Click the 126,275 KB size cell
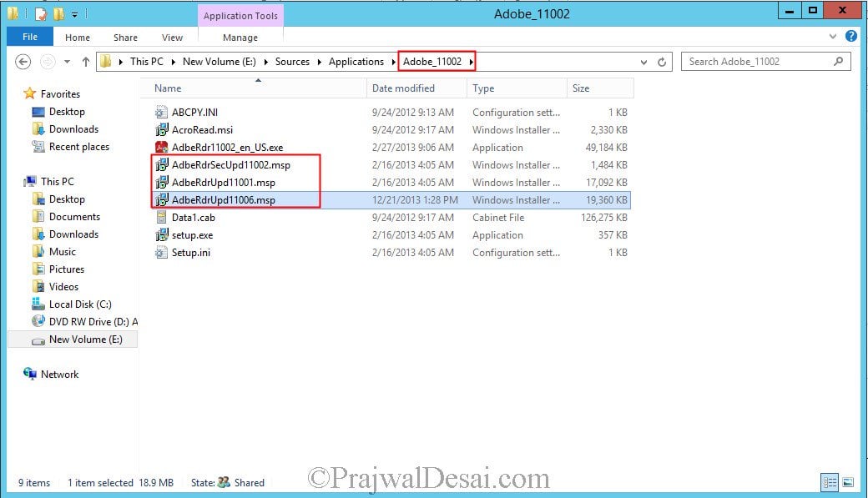 [x=604, y=218]
